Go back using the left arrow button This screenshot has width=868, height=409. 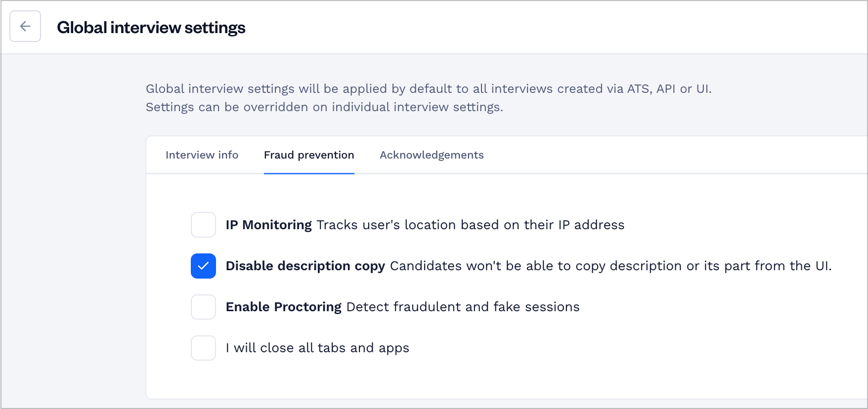[x=25, y=26]
